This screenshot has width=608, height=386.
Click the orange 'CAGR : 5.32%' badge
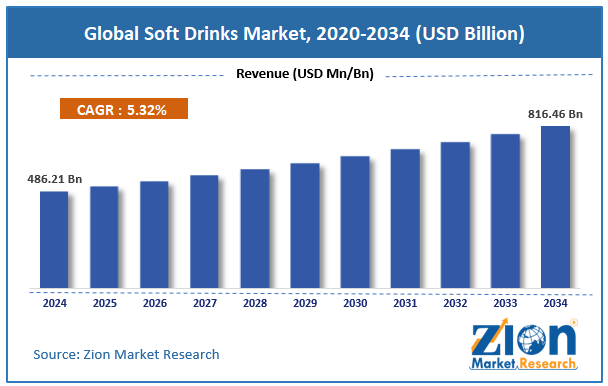[124, 109]
